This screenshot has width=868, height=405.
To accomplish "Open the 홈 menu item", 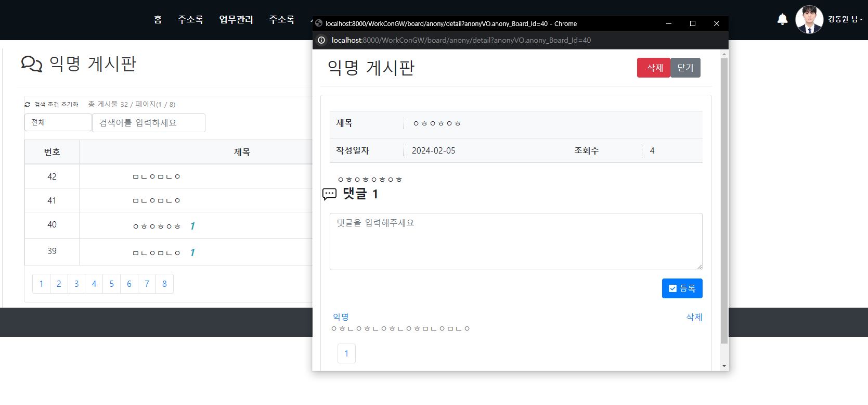I will [x=158, y=20].
